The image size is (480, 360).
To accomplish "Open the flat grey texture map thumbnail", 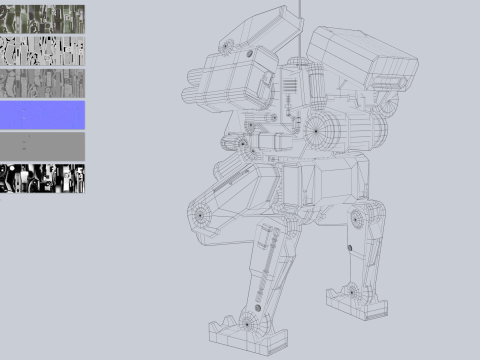I will click(42, 147).
